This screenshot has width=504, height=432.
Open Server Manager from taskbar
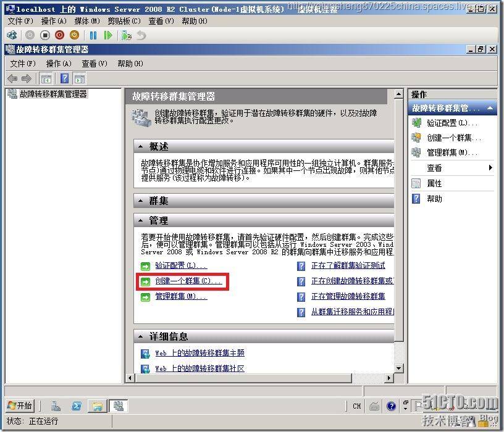[56, 406]
